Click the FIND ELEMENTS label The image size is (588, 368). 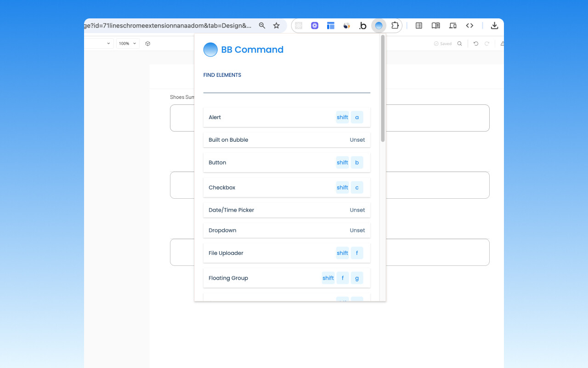[222, 75]
